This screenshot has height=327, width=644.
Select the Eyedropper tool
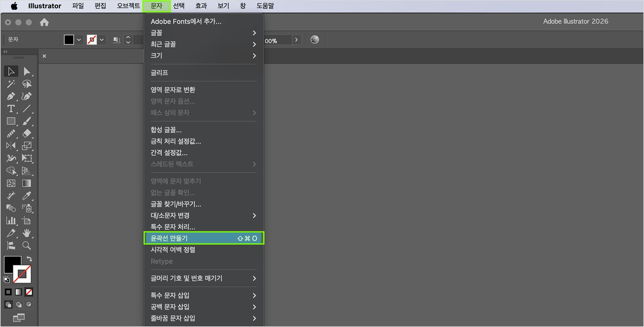pos(27,196)
